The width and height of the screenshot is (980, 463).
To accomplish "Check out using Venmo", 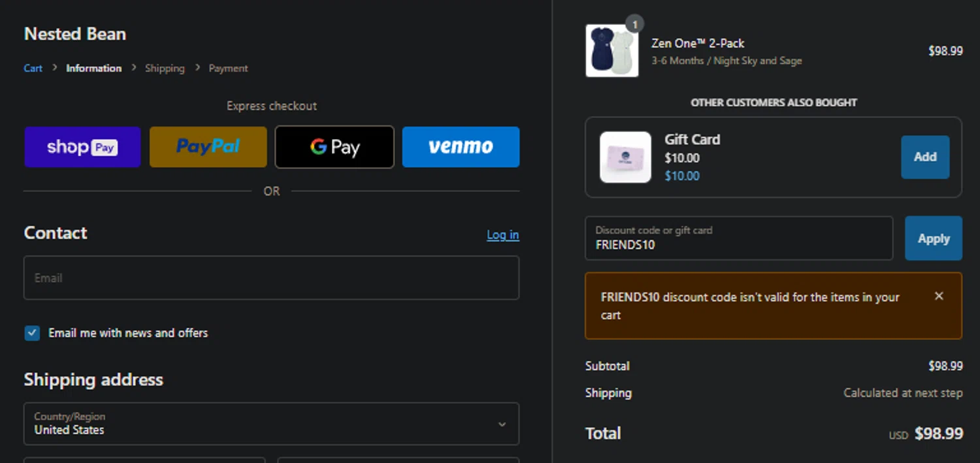I will 461,147.
